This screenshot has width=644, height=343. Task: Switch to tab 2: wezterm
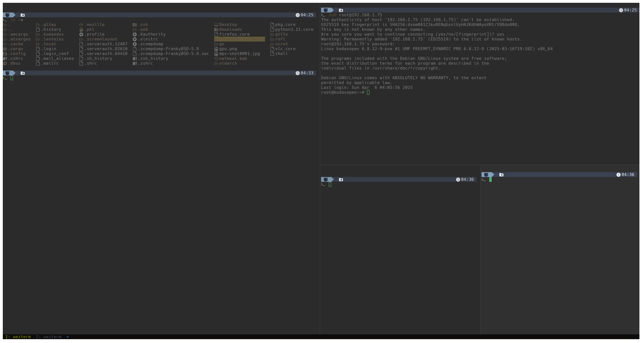click(x=48, y=337)
